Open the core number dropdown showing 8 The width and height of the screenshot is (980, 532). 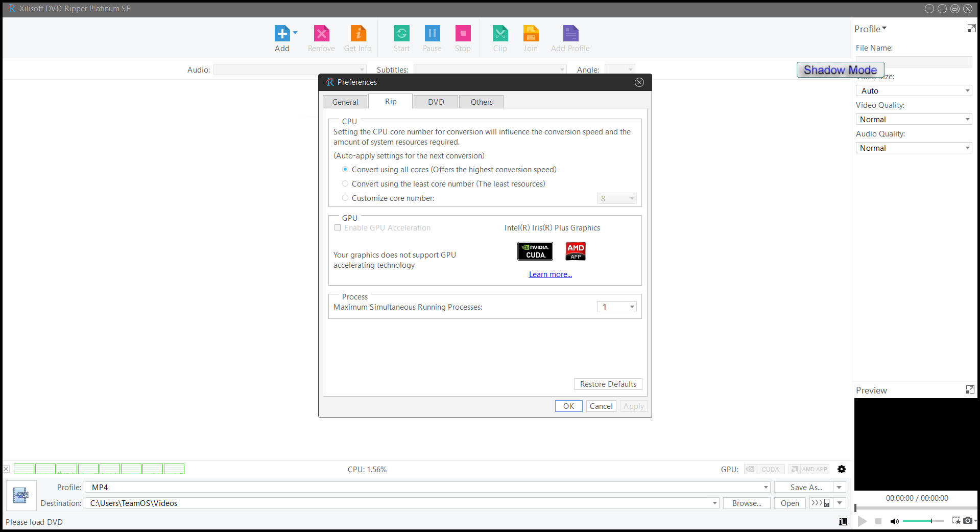pos(617,198)
